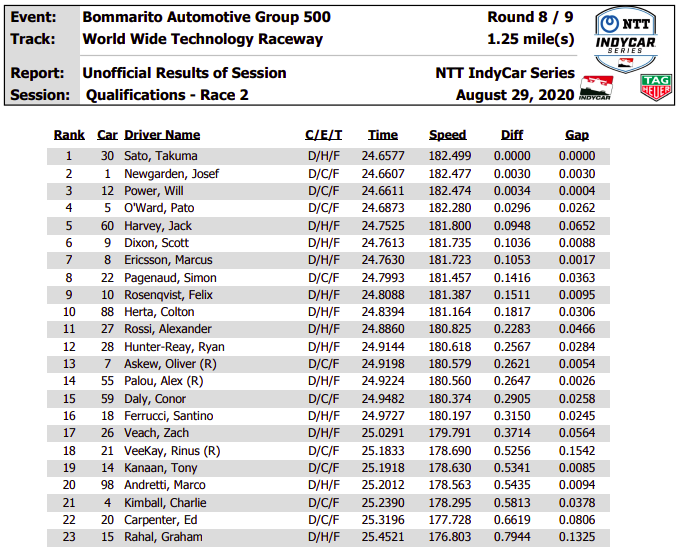Image resolution: width=679 pixels, height=551 pixels.
Task: Click the TAG Heuer logo
Action: pos(656,88)
